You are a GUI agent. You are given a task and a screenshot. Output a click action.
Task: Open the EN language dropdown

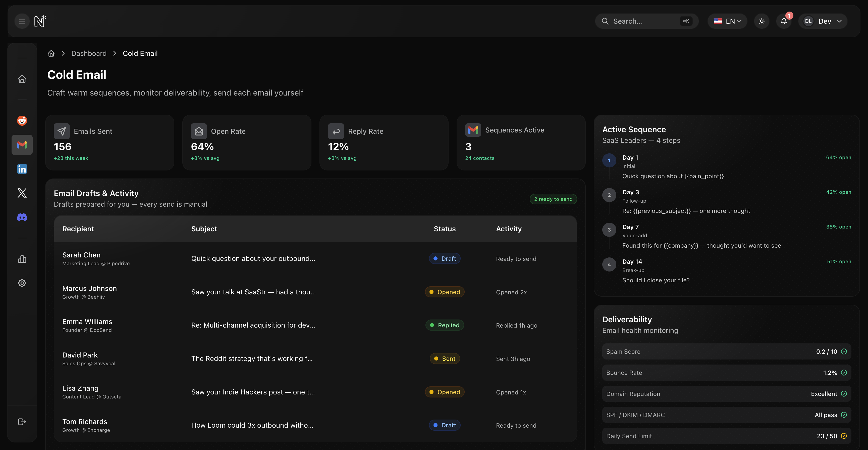coord(727,21)
